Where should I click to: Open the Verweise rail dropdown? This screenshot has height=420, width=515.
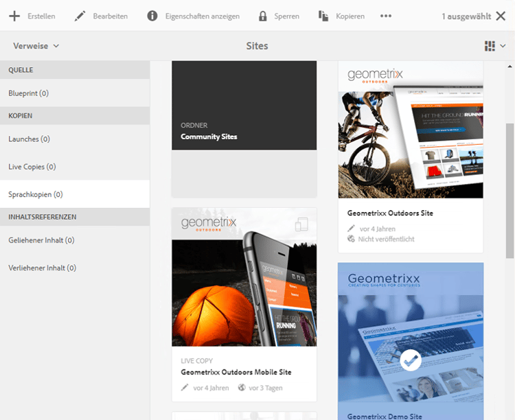(x=36, y=46)
